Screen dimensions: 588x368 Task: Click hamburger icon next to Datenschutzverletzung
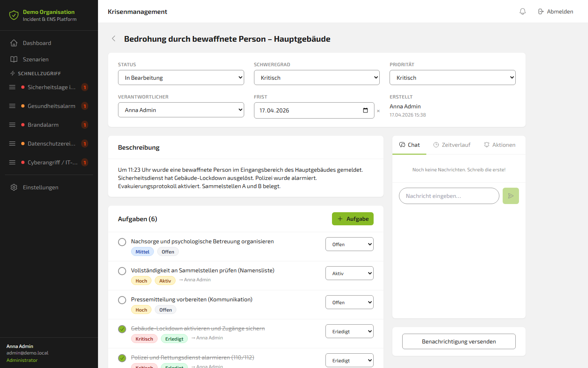pos(12,144)
